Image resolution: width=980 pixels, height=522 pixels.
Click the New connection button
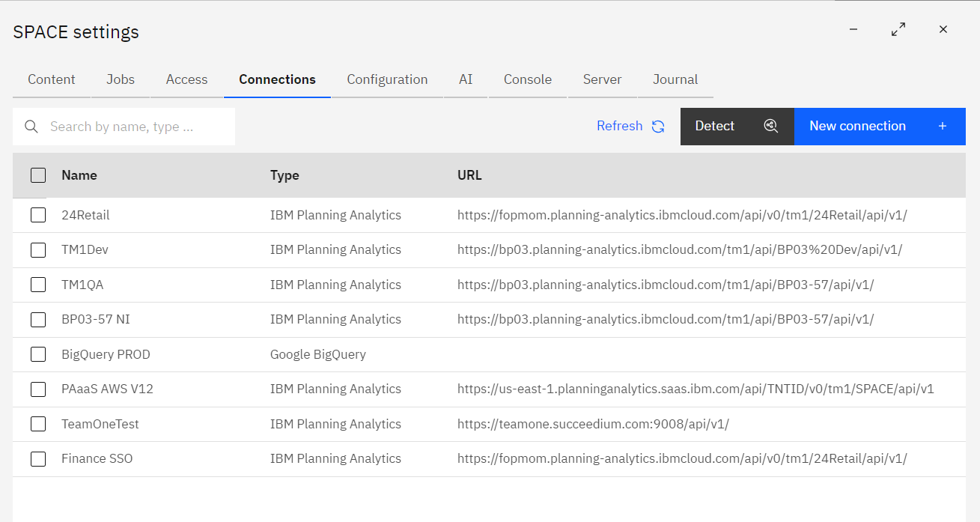coord(880,126)
